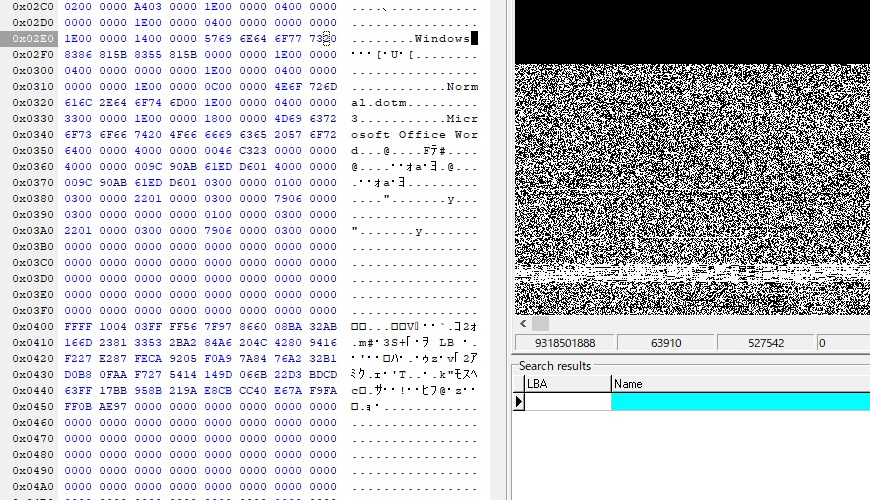Screen dimensions: 870x500
Task: Click the Name column header
Action: pyautogui.click(x=740, y=384)
